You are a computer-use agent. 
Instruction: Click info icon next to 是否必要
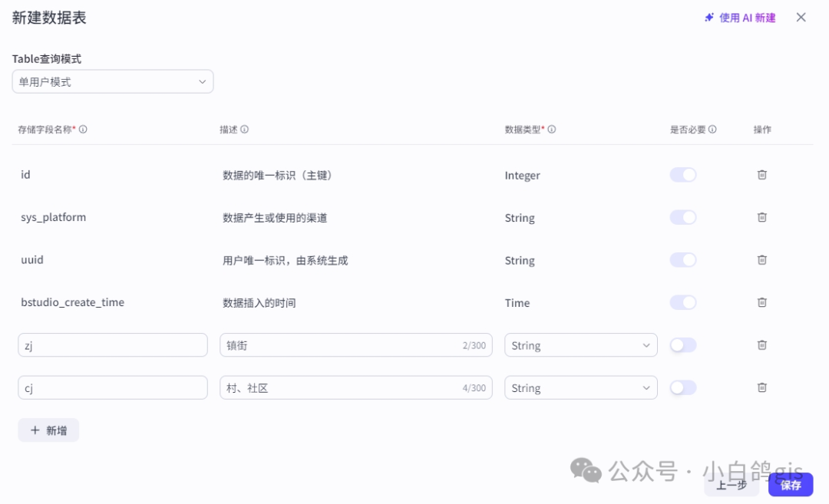click(x=712, y=130)
